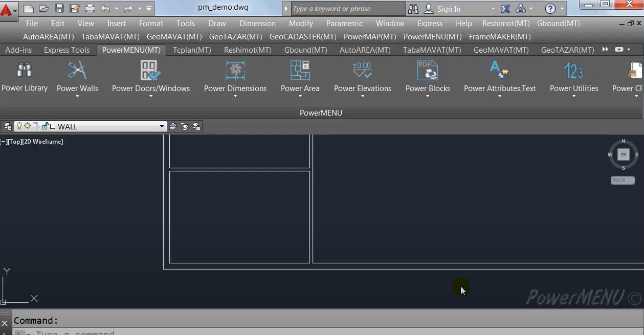This screenshot has height=335, width=644.
Task: Redo the last undone action
Action: click(x=128, y=9)
